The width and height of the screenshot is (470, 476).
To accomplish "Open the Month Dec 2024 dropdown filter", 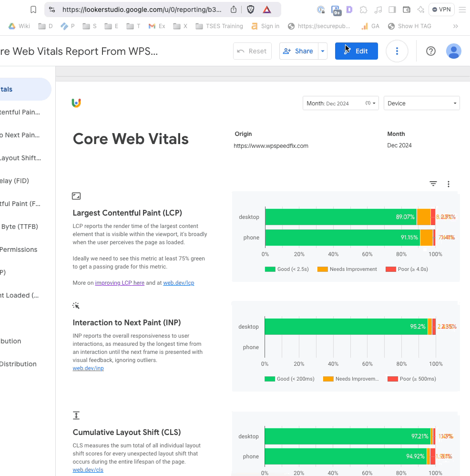I will [x=341, y=103].
